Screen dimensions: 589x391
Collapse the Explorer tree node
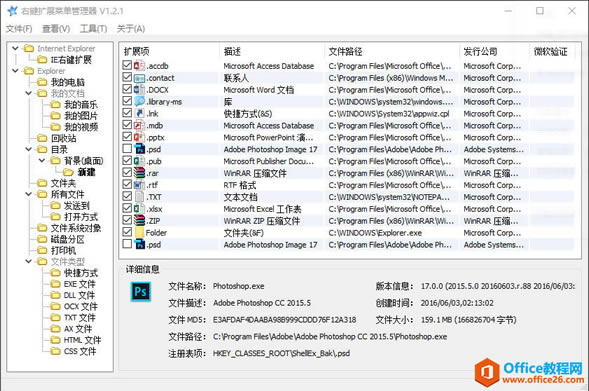click(15, 71)
